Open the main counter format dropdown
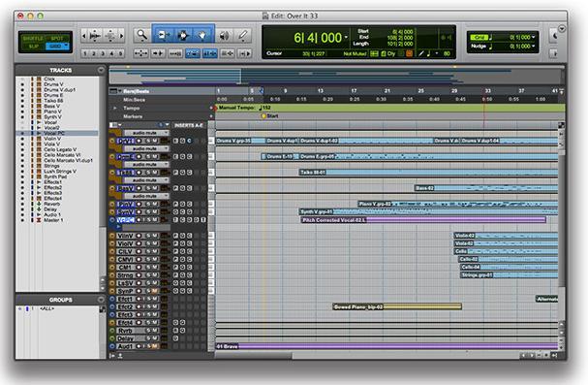This screenshot has width=588, height=385. (346, 37)
